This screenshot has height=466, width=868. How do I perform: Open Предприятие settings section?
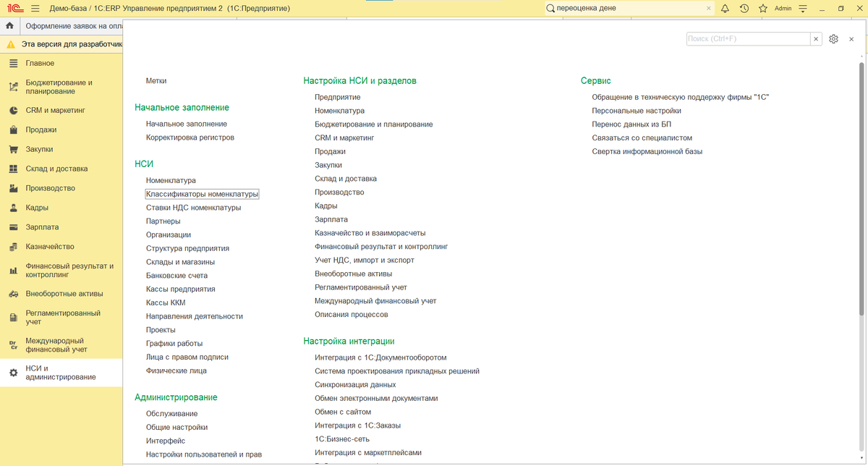point(337,97)
